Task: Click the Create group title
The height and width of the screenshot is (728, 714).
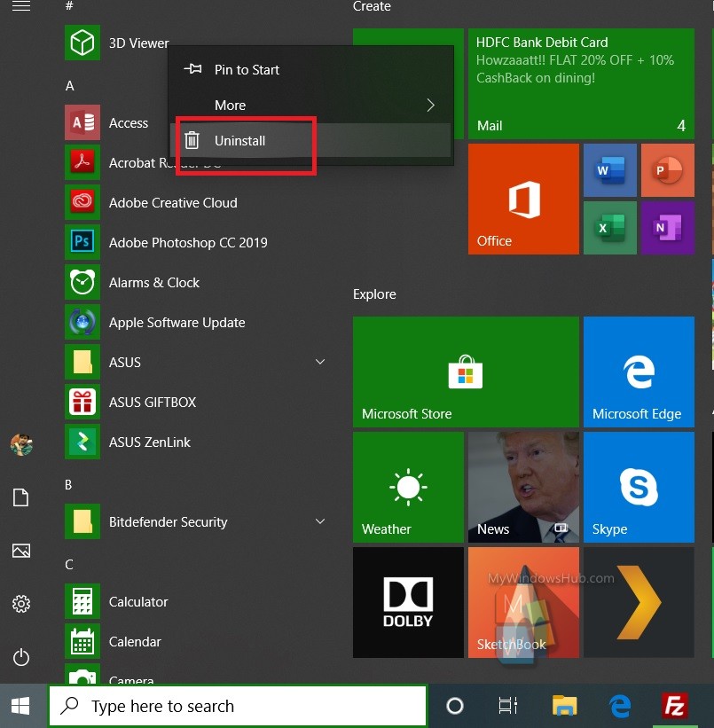Action: tap(372, 6)
